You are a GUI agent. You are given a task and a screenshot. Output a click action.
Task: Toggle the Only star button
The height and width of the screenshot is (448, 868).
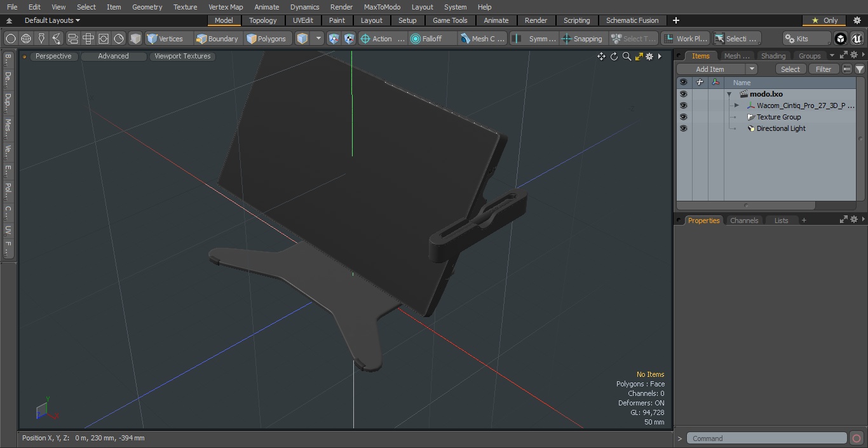point(824,20)
